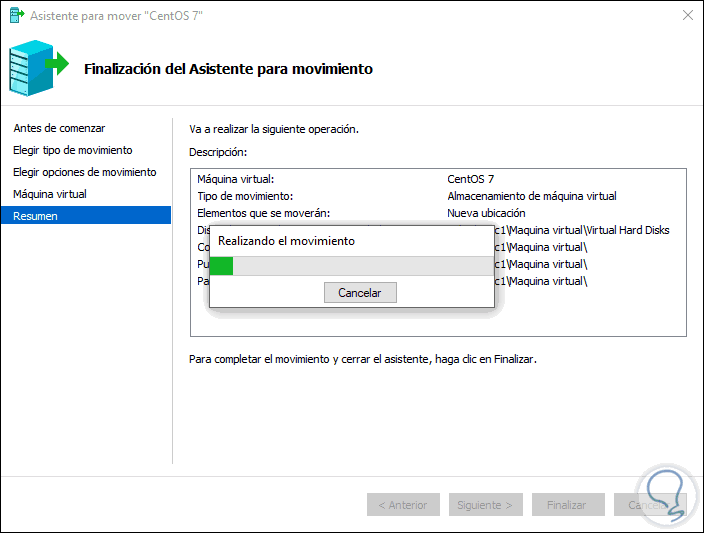Click the 'CentOS 7' virtual machine value
Screen dimensions: 704x533
click(471, 179)
